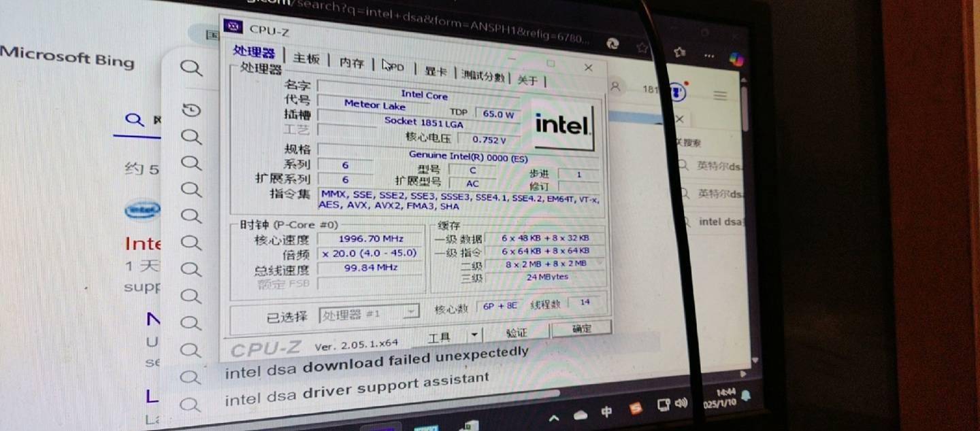Choose suggestion 'intel dsa driver support assistant'
980x431 pixels.
point(357,388)
